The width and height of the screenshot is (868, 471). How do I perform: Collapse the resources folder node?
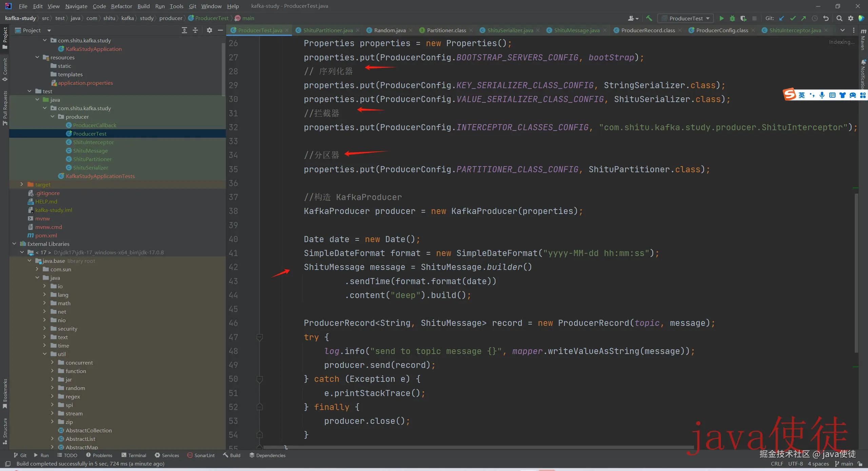coord(37,57)
